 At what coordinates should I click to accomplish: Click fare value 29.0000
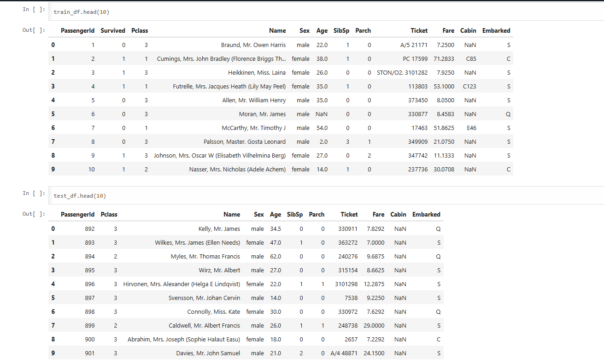tap(374, 326)
